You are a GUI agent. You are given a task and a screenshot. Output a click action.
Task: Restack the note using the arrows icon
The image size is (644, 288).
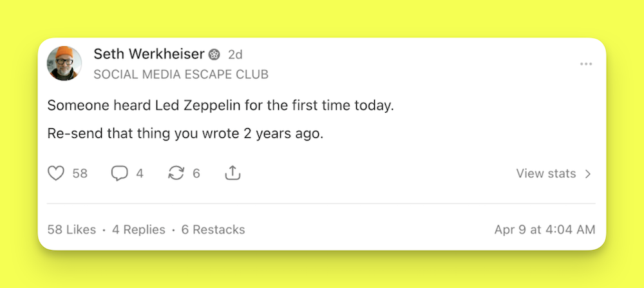click(176, 173)
